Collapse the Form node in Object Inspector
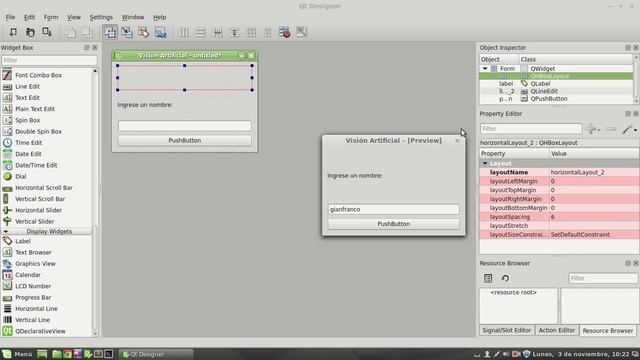640x360 pixels. point(485,69)
